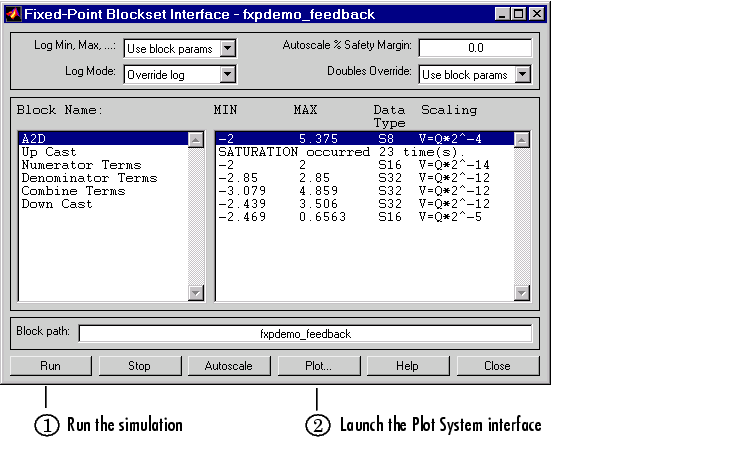This screenshot has width=750, height=468.
Task: Select the SATURATION occurred 23 time(s) row
Action: coord(364,152)
